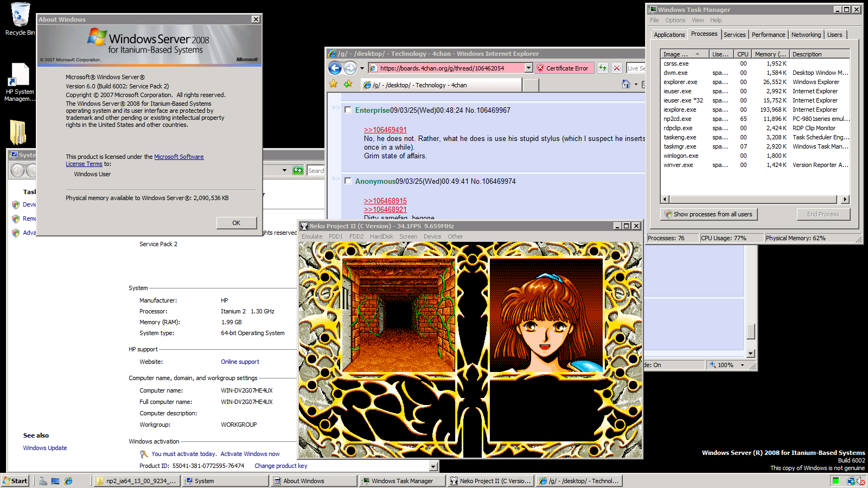
Task: Click OK in the About Windows dialog
Action: click(237, 223)
